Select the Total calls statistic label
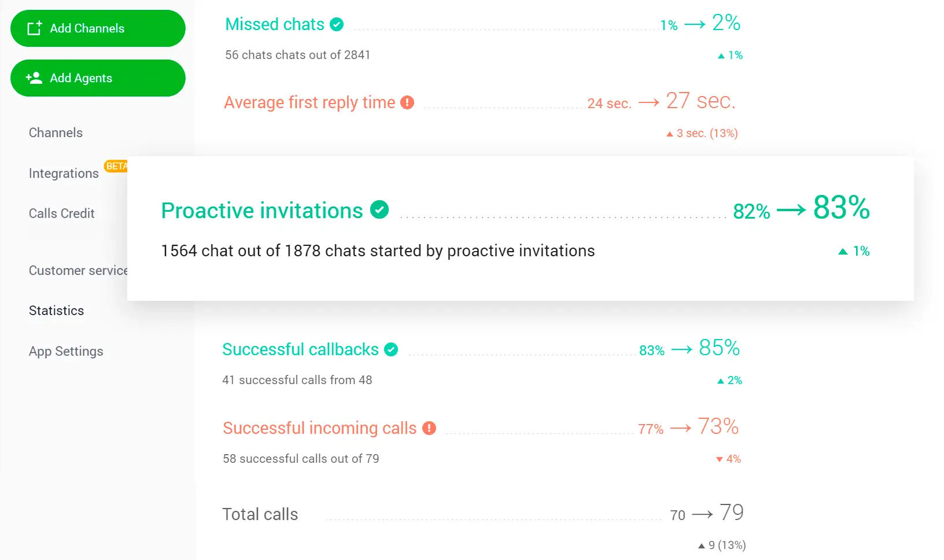 pos(260,514)
